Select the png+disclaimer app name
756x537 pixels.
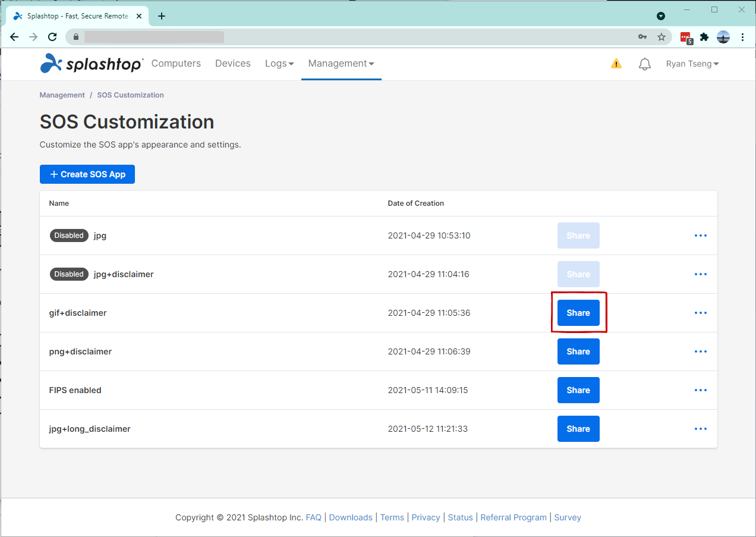click(x=80, y=351)
